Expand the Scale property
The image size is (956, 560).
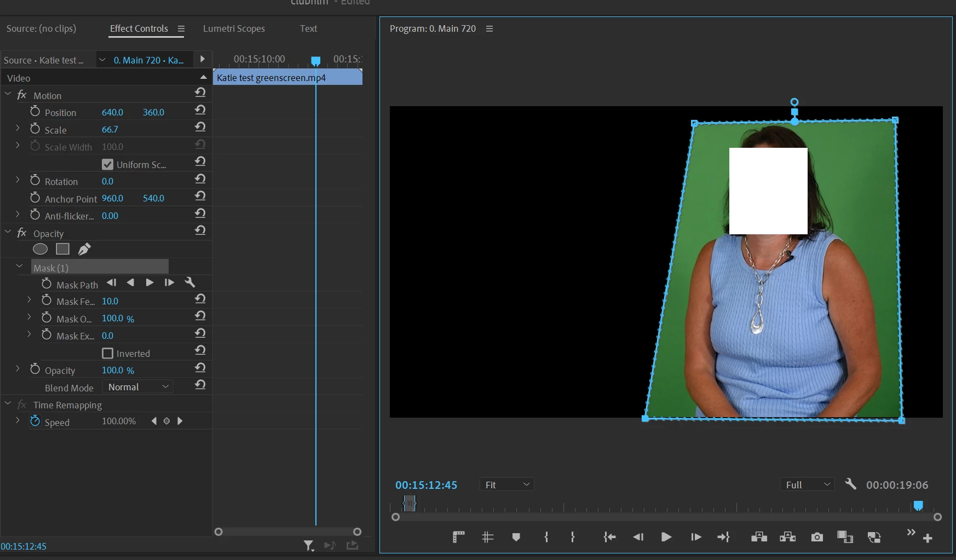18,128
